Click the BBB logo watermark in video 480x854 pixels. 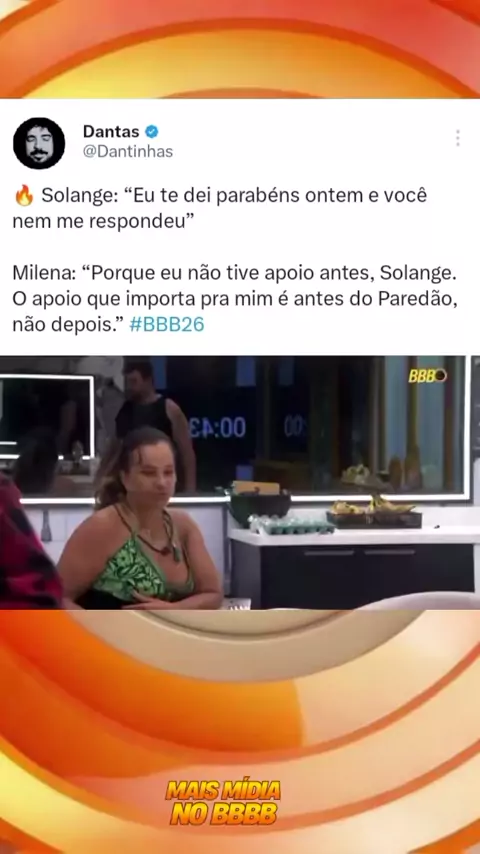(427, 375)
